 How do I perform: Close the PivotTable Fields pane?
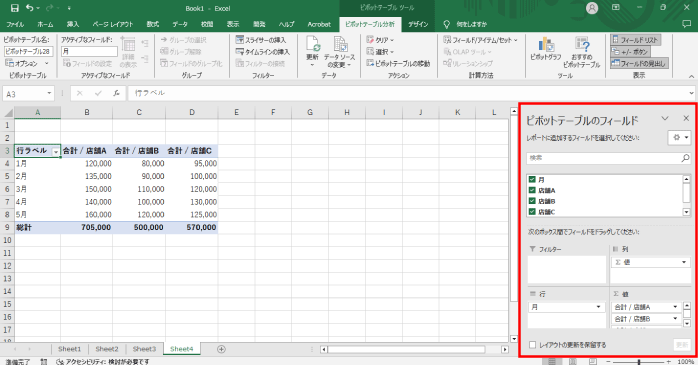pyautogui.click(x=686, y=118)
